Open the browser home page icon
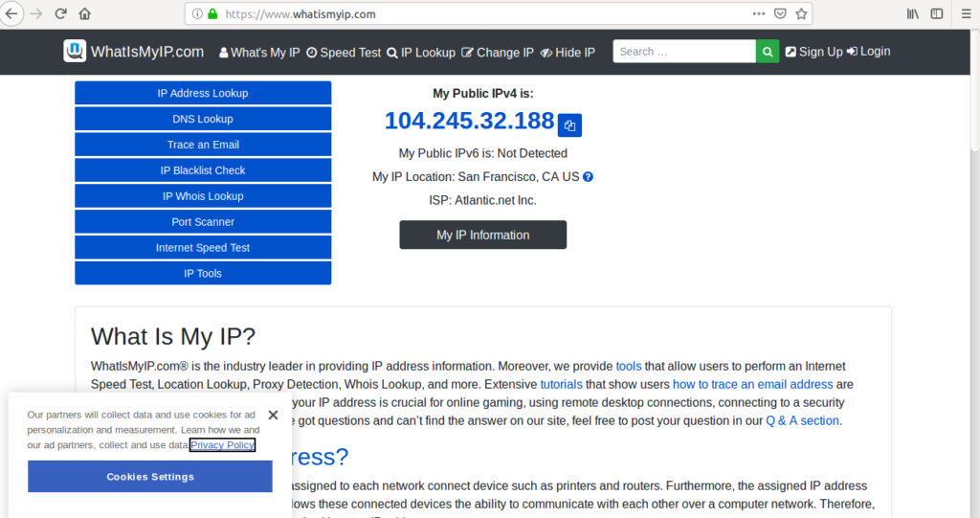Viewport: 980px width, 518px height. coord(85,13)
